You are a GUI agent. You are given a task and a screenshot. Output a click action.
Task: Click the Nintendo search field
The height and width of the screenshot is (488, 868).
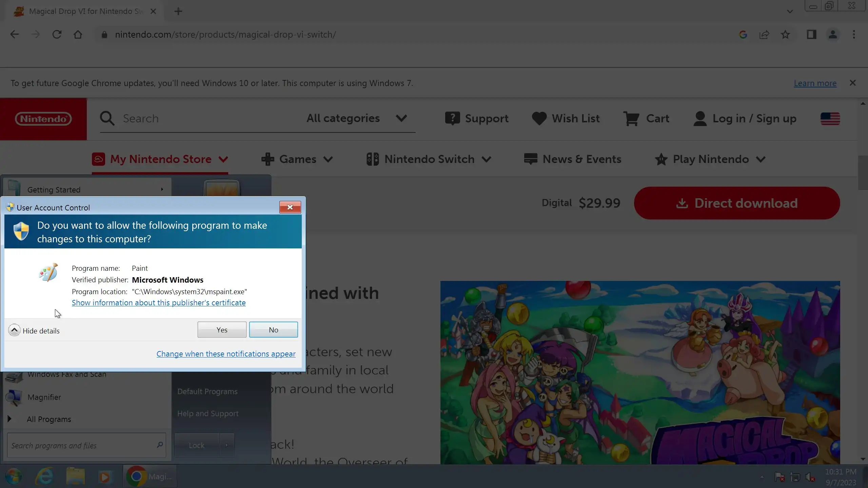click(x=203, y=119)
